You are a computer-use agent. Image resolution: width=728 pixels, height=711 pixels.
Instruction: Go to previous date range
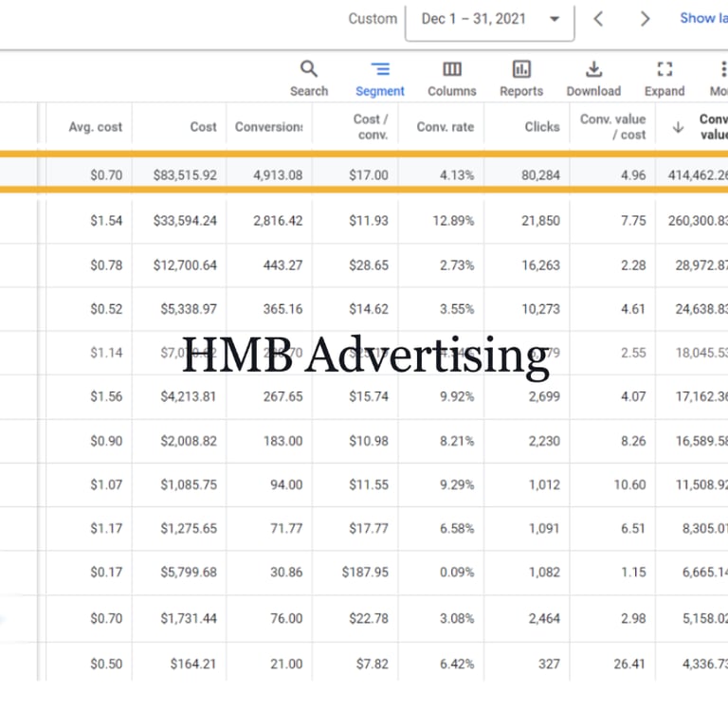pos(598,19)
